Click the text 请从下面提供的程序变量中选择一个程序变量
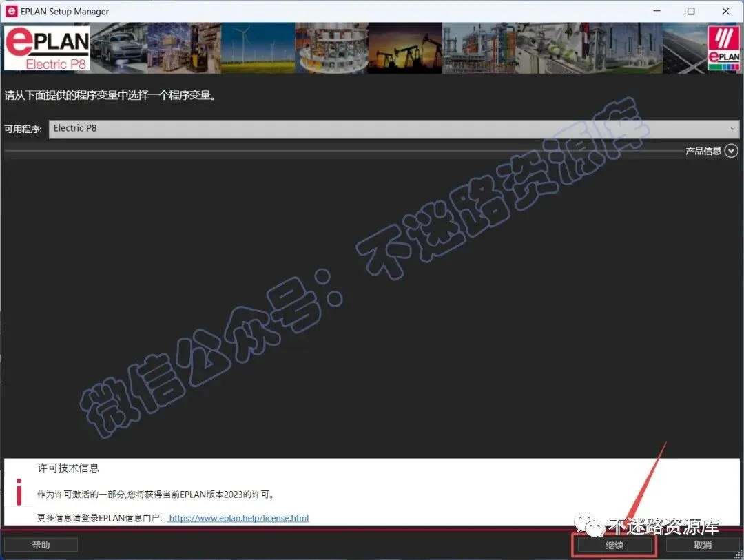 coord(110,95)
